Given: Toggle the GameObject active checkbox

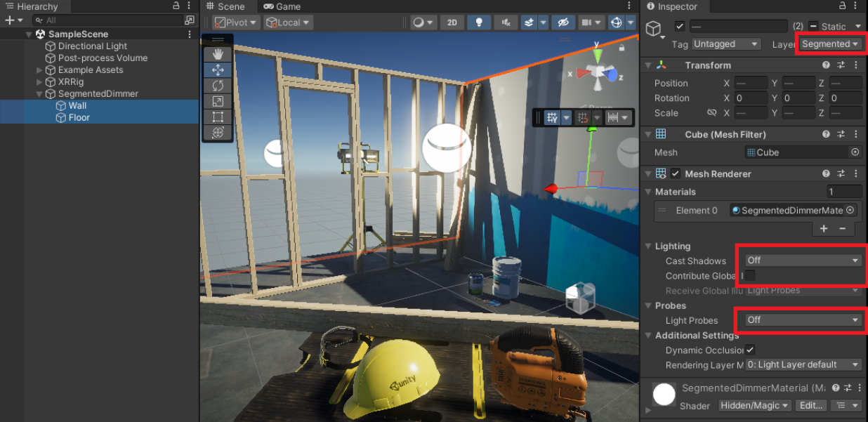Looking at the screenshot, I should [x=679, y=26].
